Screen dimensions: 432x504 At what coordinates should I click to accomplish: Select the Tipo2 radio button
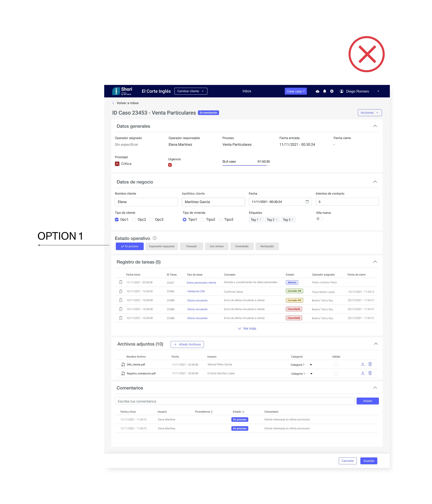202,219
